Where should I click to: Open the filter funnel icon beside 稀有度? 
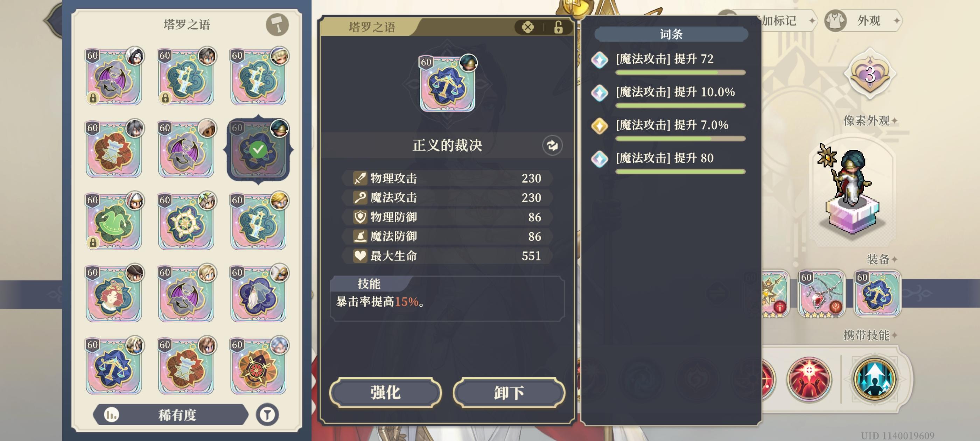[267, 414]
